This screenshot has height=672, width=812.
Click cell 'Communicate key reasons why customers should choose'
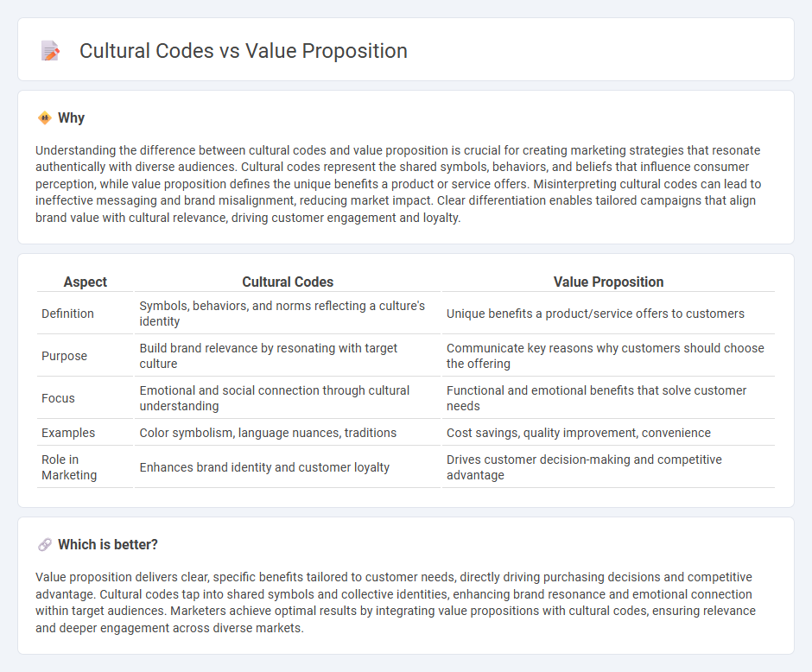[608, 356]
